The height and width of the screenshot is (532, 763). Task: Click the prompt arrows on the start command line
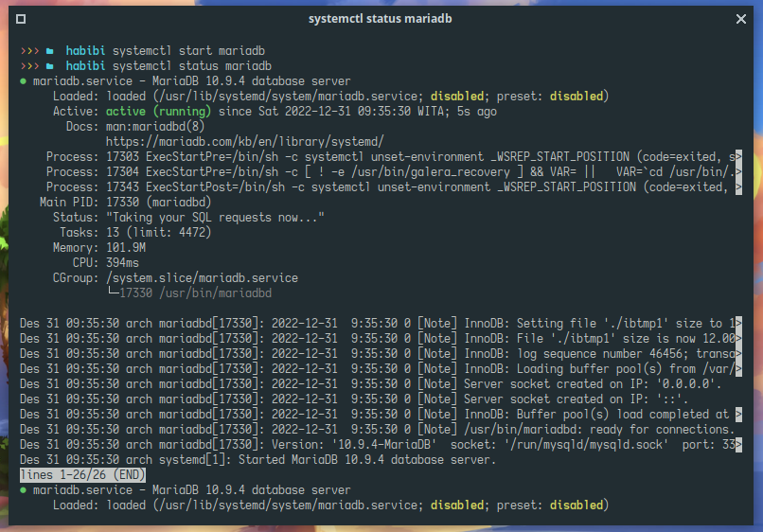click(29, 51)
